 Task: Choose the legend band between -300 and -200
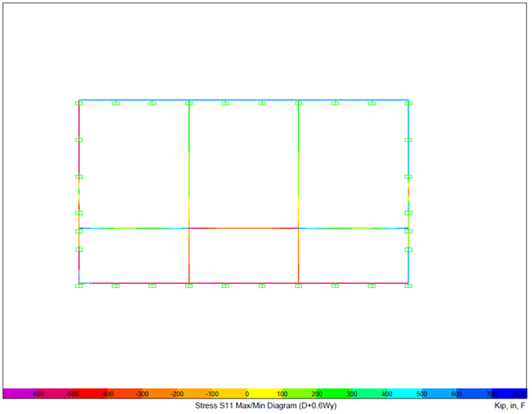coord(159,393)
